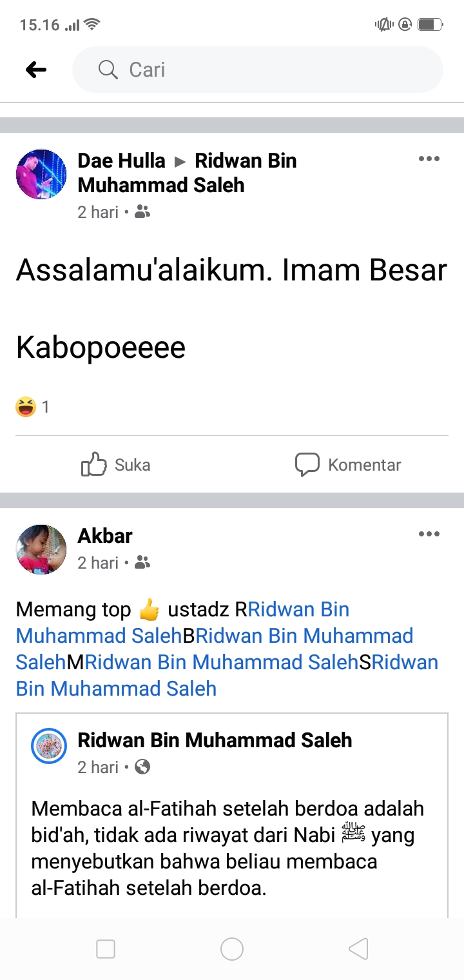Open Dae Hulla's name link
The height and width of the screenshot is (980, 464).
tap(121, 161)
